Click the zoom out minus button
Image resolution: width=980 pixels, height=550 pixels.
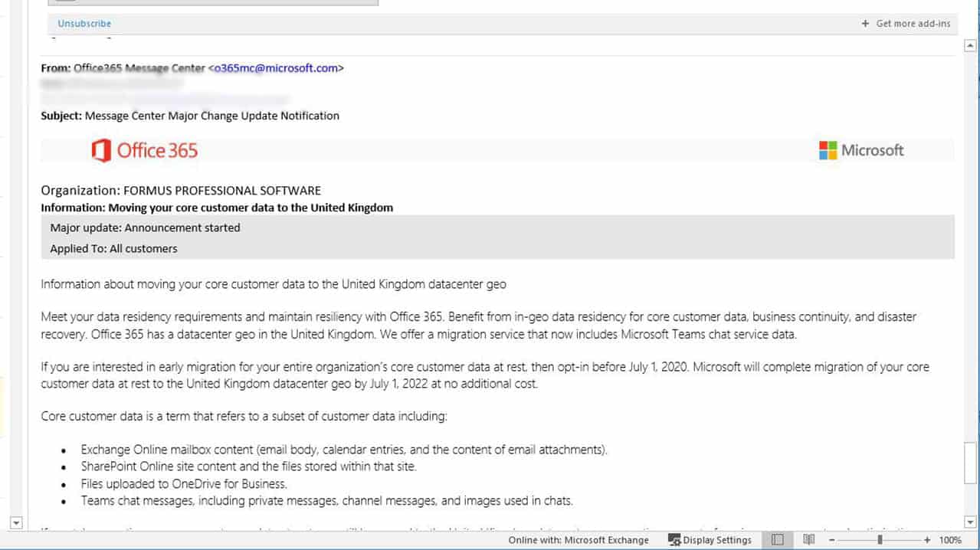click(x=832, y=540)
